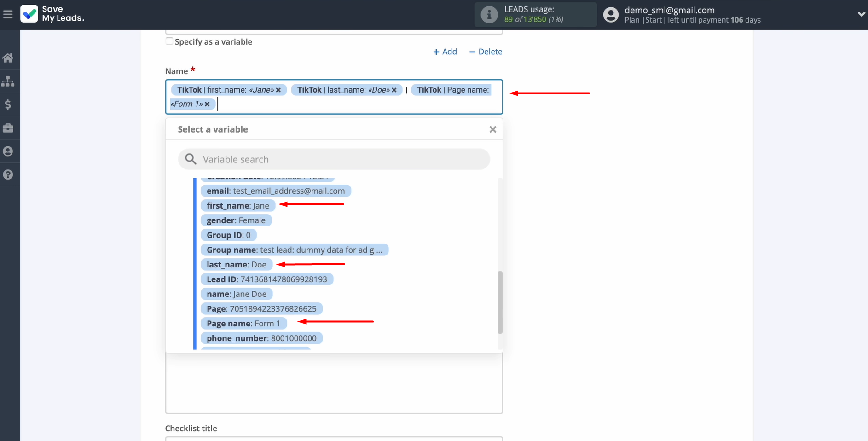Select the phone_number variable
The width and height of the screenshot is (868, 441).
pos(261,338)
